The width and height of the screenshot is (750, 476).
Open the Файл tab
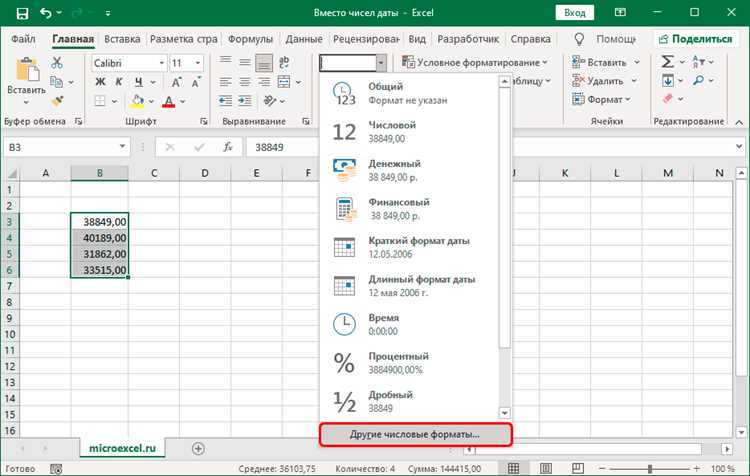pos(23,39)
